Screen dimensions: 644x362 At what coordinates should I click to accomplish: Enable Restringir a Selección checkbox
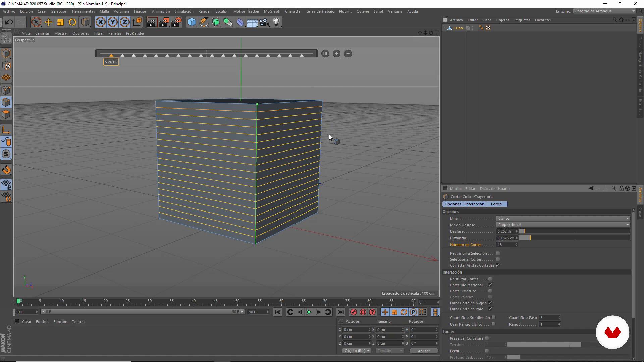coord(498,253)
